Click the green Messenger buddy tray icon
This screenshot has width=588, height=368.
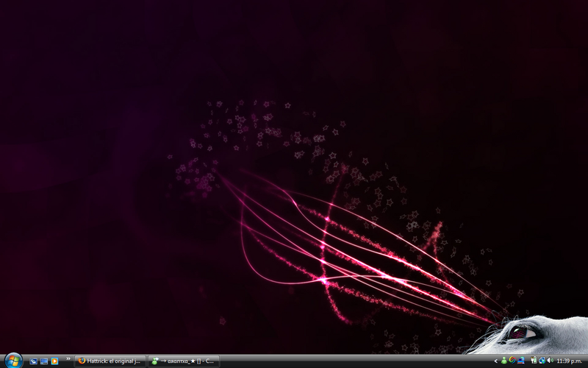(503, 361)
